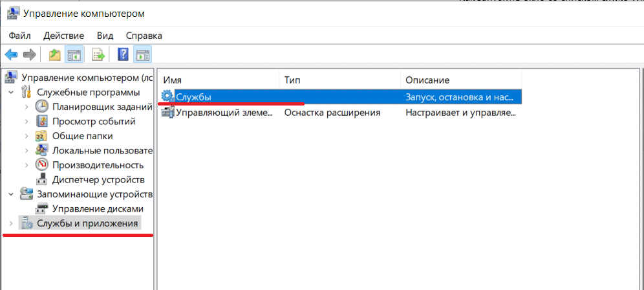Viewport: 644px width, 290px height.
Task: Click the Up one level folder icon
Action: click(55, 55)
